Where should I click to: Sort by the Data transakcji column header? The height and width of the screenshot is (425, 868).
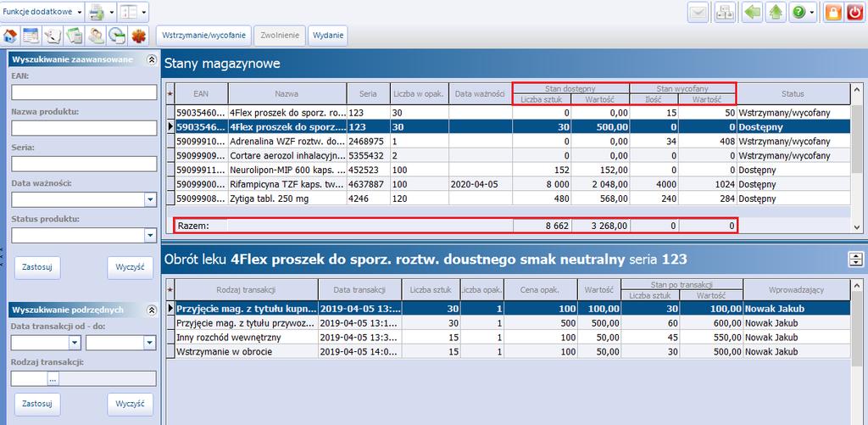(359, 290)
